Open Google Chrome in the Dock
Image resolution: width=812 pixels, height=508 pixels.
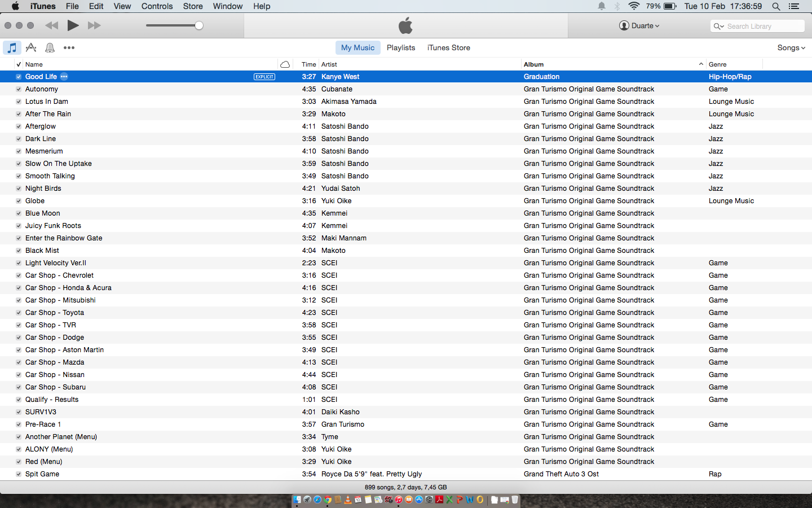[x=328, y=500]
